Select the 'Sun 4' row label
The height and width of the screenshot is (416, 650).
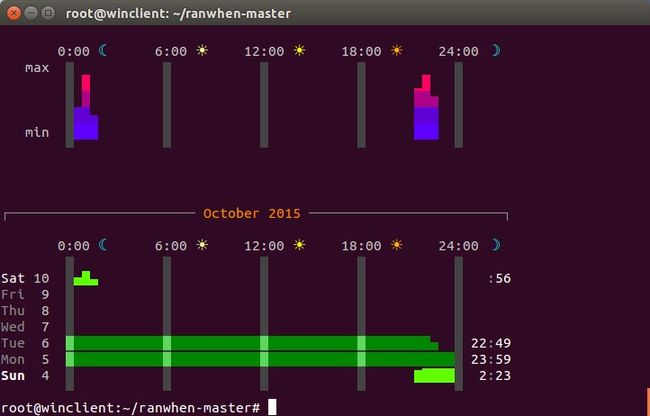pyautogui.click(x=25, y=376)
